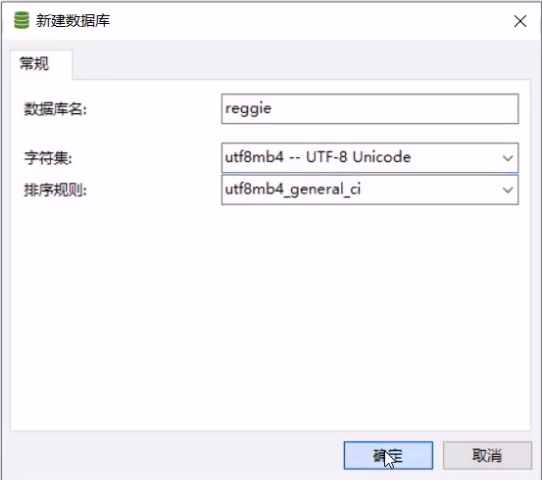Screen dimensions: 542x480
Task: Dismiss the dialog with 取消 button
Action: tap(487, 455)
